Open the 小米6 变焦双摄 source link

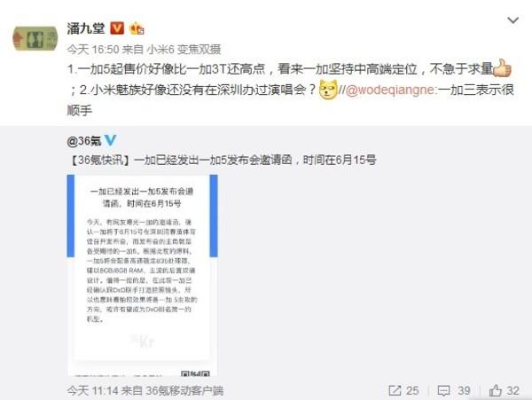(184, 50)
